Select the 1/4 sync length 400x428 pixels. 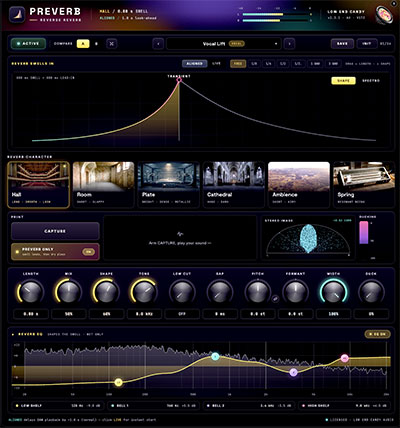coord(269,63)
